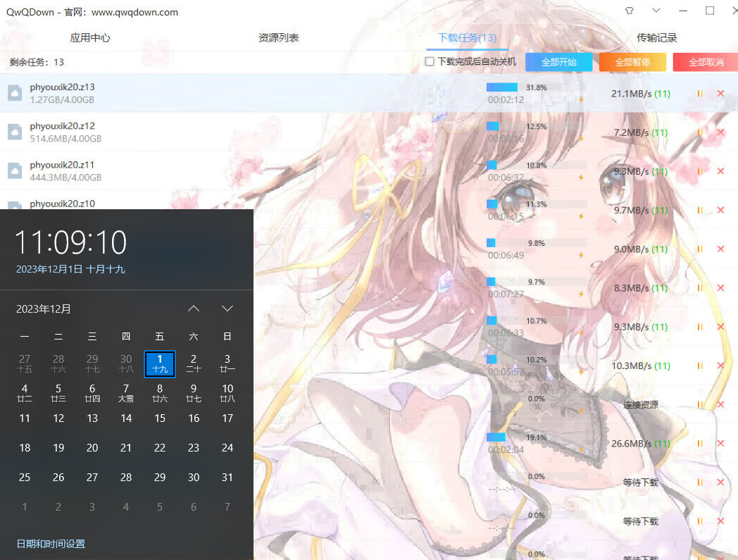This screenshot has height=560, width=738.
Task: Click the file icon beside phyouxik20.z13
Action: tap(15, 93)
